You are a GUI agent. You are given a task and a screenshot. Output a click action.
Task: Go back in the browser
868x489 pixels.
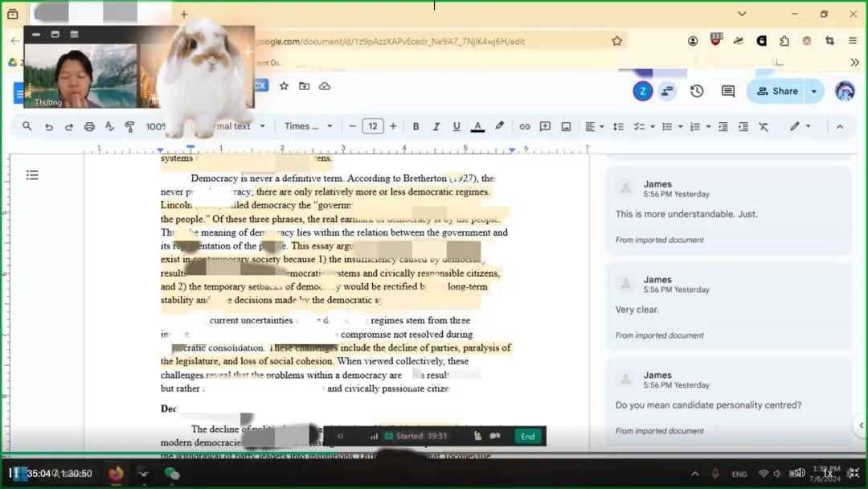15,40
